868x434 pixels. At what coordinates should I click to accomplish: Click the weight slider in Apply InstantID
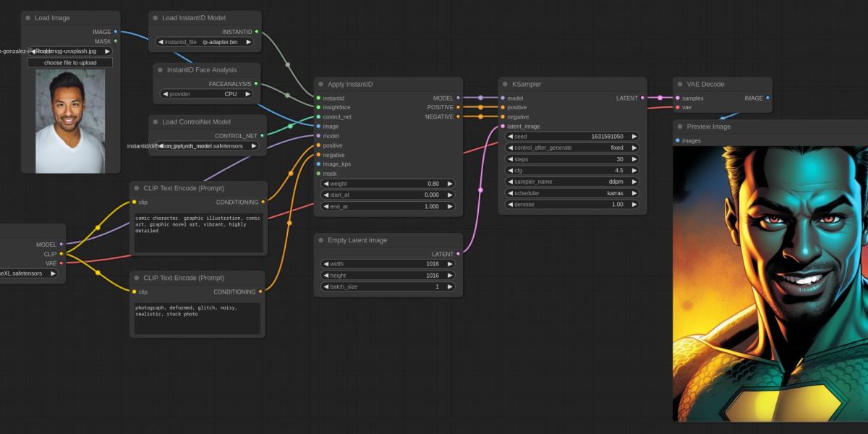tap(388, 184)
